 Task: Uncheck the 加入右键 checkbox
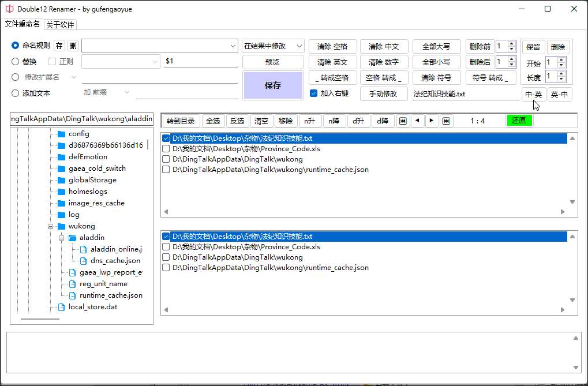tap(314, 93)
